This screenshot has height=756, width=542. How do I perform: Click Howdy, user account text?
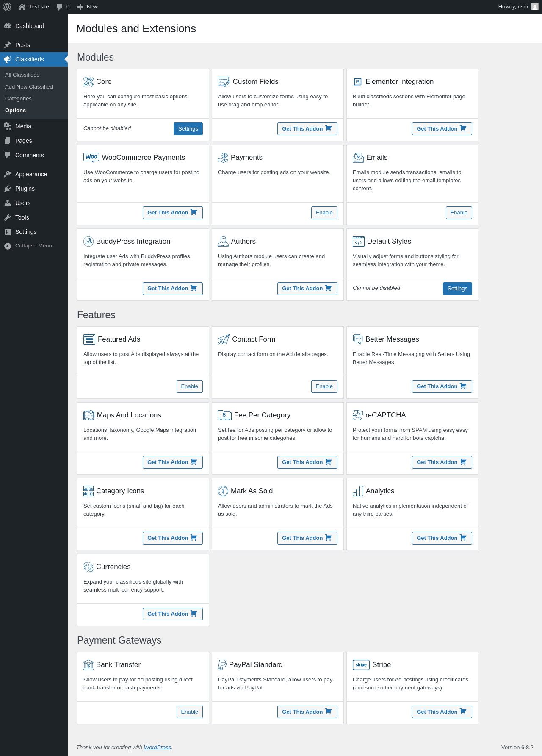513,7
